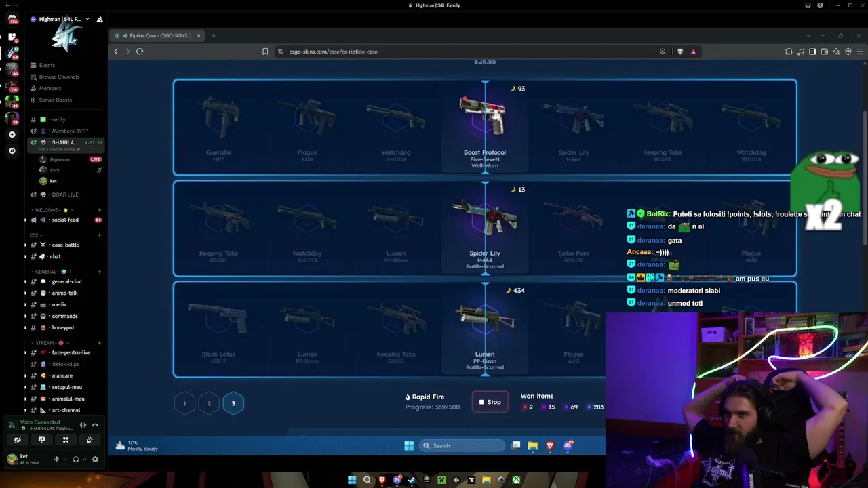Open the general-chat channel
The width and height of the screenshot is (868, 488).
(x=66, y=281)
